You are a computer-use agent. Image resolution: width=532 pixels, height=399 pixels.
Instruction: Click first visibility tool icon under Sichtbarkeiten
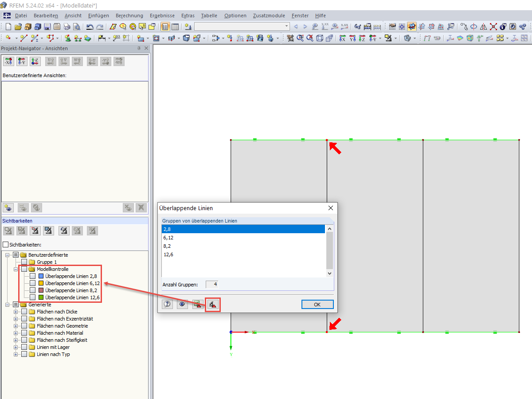[x=8, y=230]
